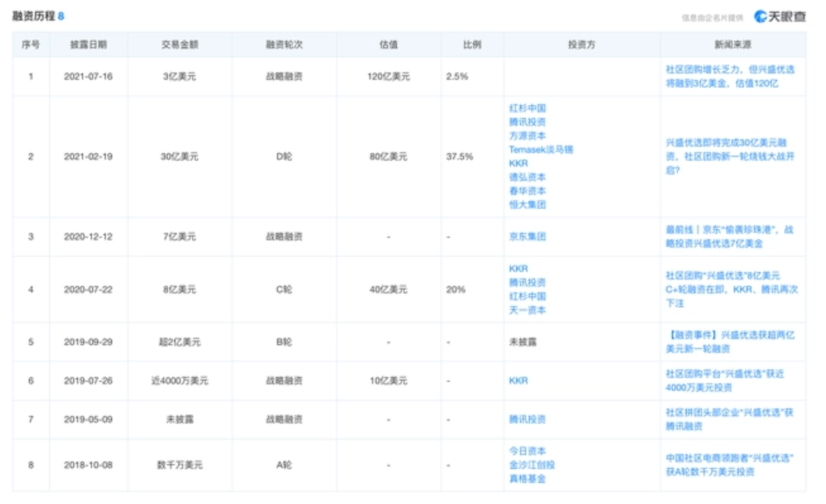Open 红杉中国 investor in C轮 row

527,296
